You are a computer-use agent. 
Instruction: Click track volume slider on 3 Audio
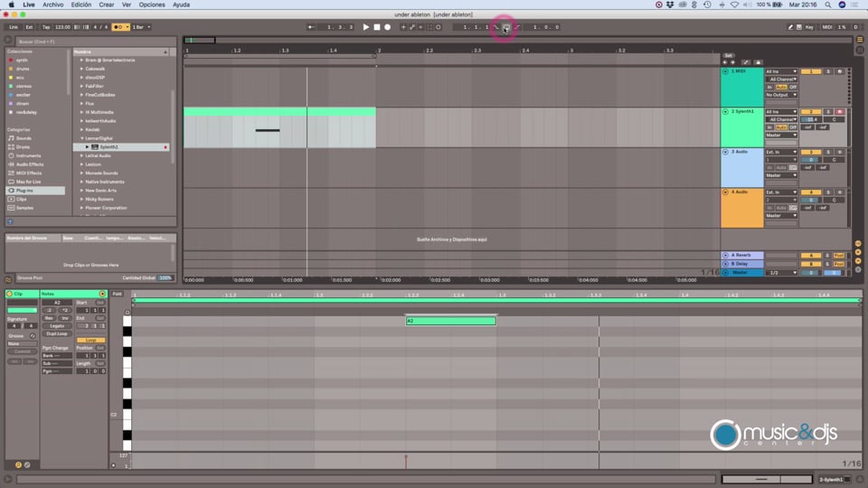click(811, 159)
